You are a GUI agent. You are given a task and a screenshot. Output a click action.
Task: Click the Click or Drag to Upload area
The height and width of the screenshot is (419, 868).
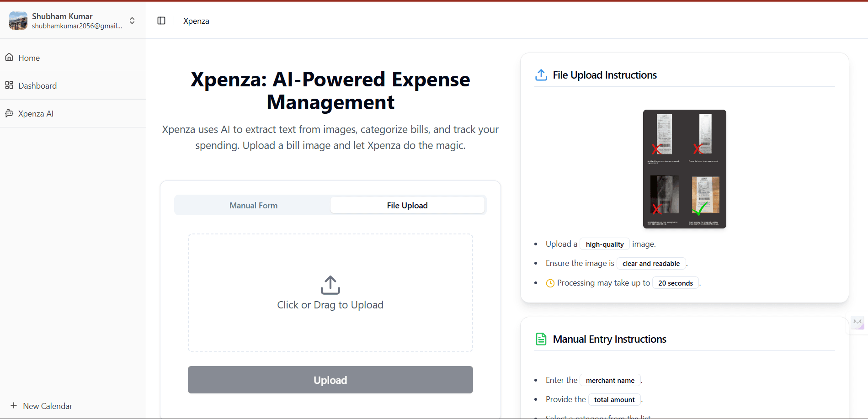click(330, 305)
